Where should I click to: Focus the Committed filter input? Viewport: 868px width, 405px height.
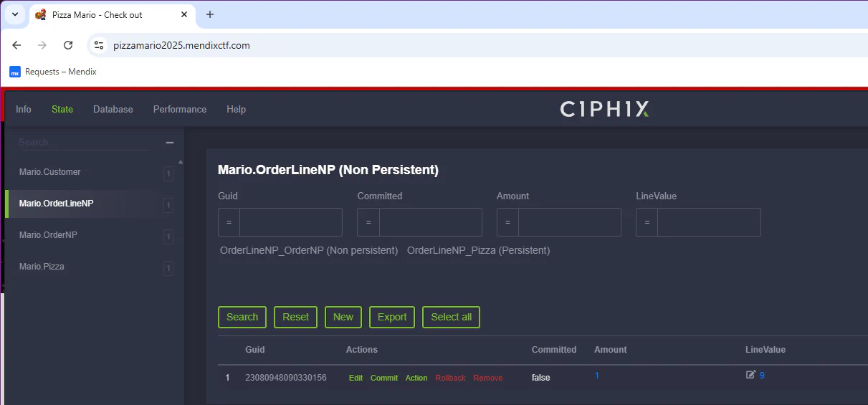tap(431, 222)
